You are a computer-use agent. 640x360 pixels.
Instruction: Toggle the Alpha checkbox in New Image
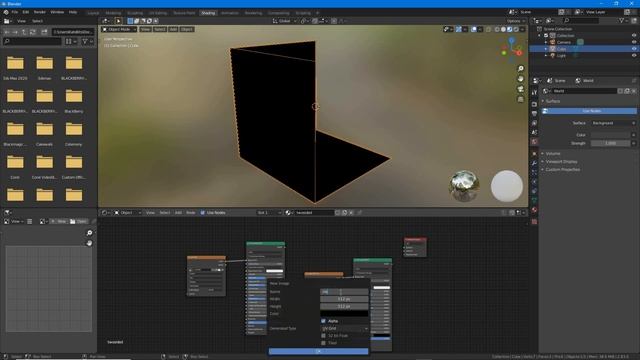(323, 321)
